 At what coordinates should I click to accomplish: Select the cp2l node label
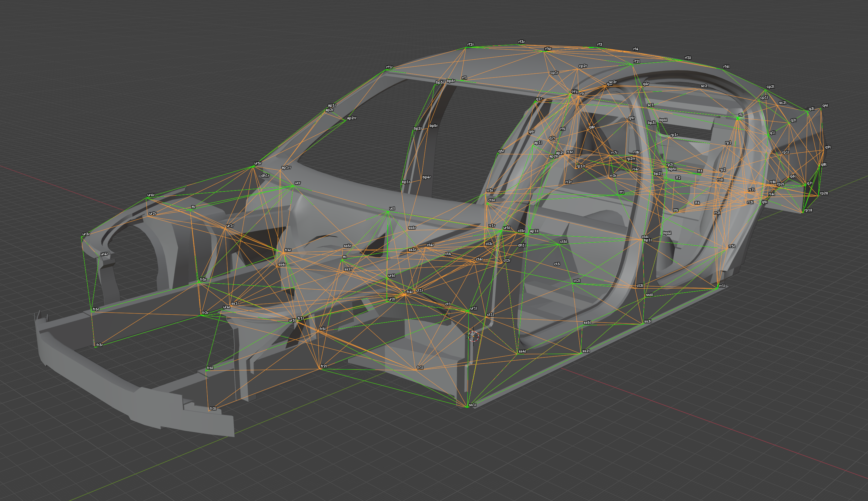[x=770, y=87]
